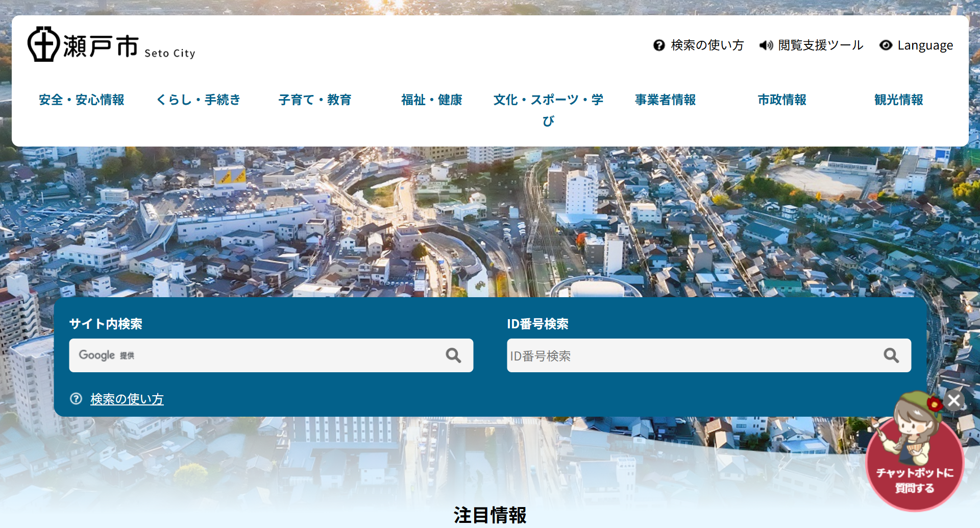This screenshot has height=528, width=980.
Task: Open the 子育て・教育 menu
Action: click(315, 100)
